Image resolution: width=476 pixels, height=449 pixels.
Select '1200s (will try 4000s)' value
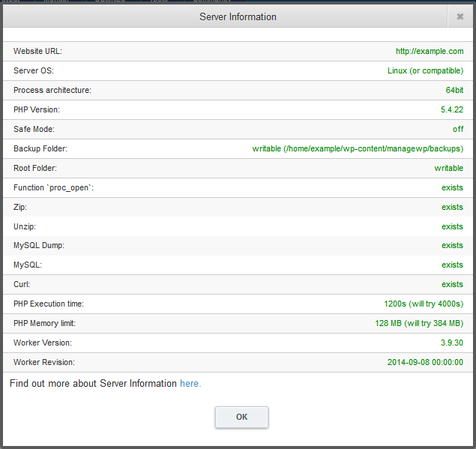click(424, 304)
